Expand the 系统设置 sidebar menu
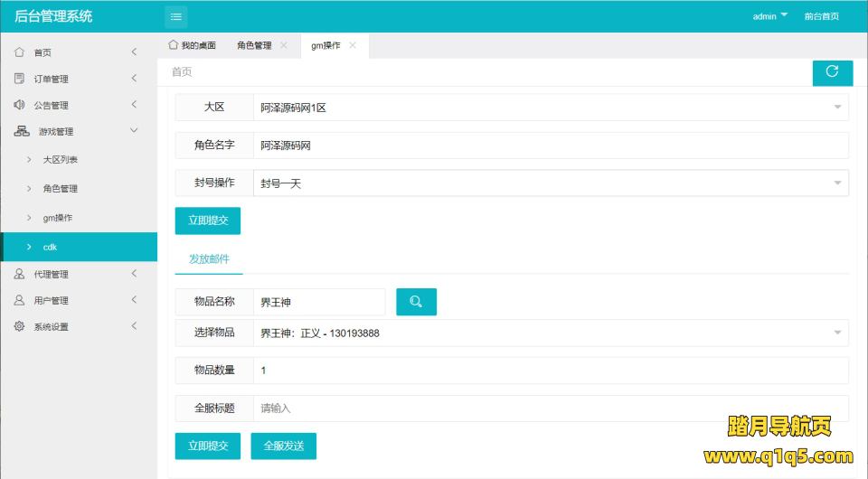The height and width of the screenshot is (479, 868). [x=51, y=326]
